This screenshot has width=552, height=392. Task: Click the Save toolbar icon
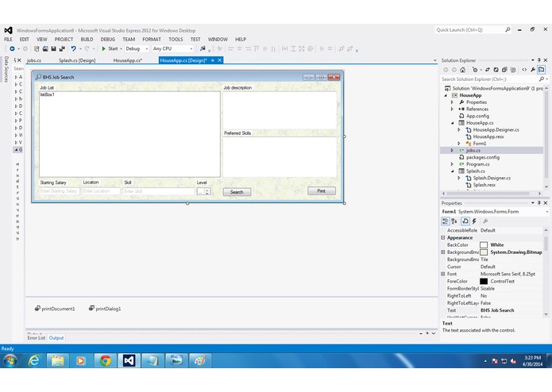[x=53, y=49]
